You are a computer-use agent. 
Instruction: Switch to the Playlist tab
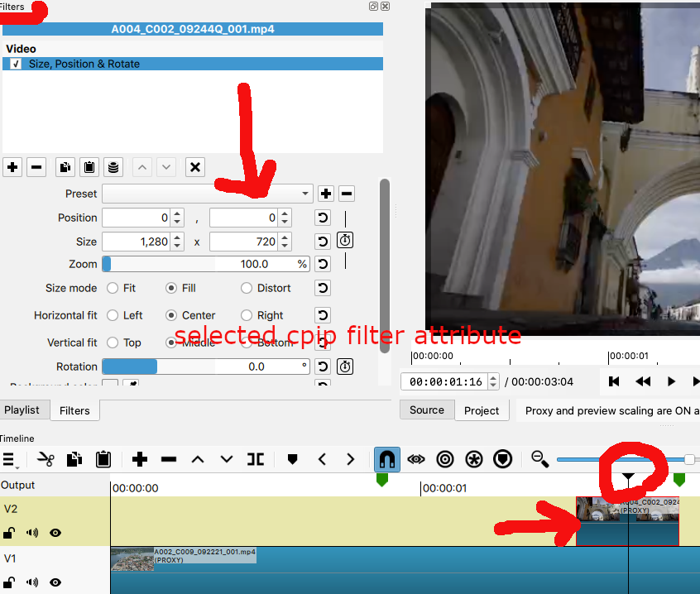coord(22,410)
